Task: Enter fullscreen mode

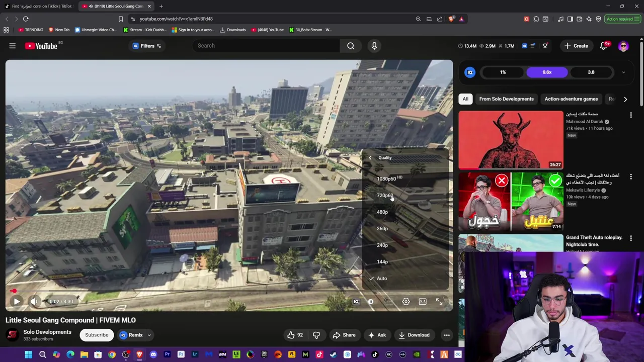Action: click(439, 302)
